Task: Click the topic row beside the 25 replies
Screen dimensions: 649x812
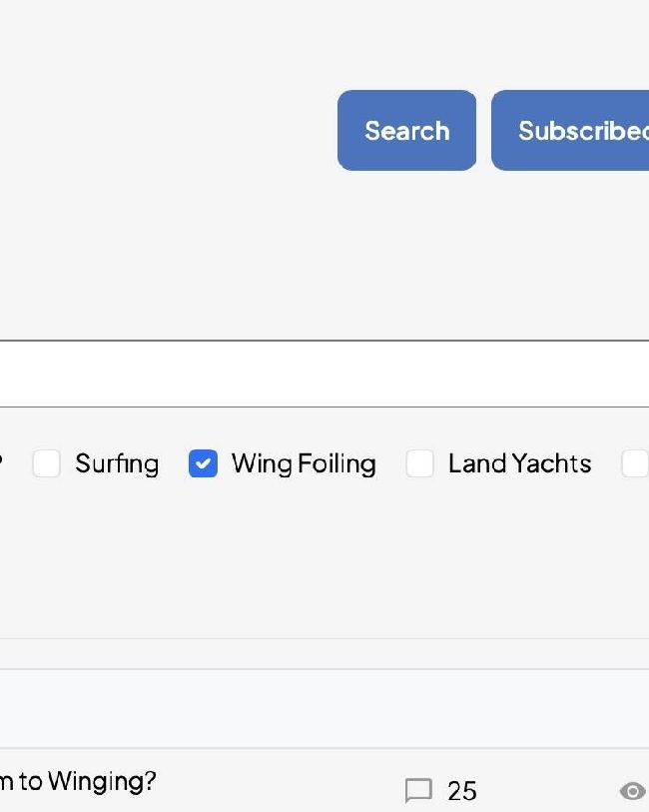Action: point(324,780)
